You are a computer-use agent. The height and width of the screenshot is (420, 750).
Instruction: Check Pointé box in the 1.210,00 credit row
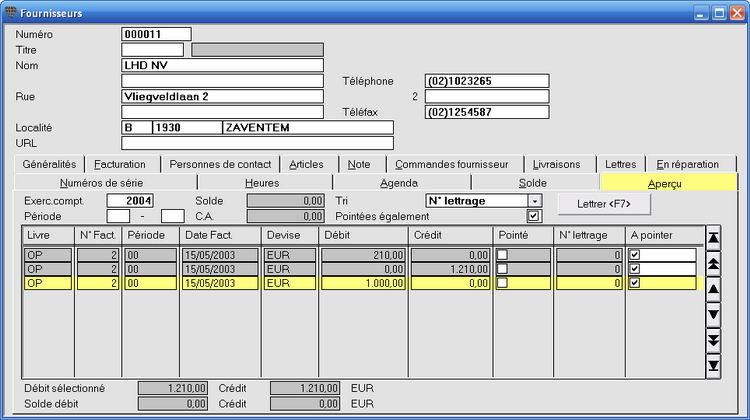point(502,269)
